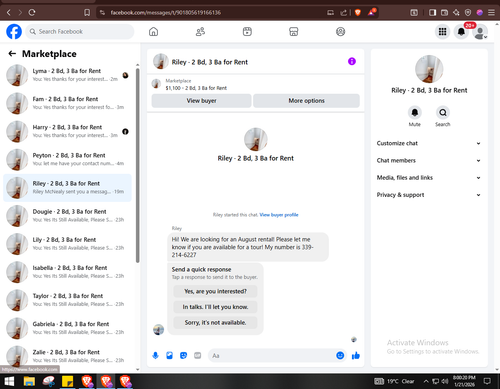
Task: Expand Privacy & support section
Action: 429,195
